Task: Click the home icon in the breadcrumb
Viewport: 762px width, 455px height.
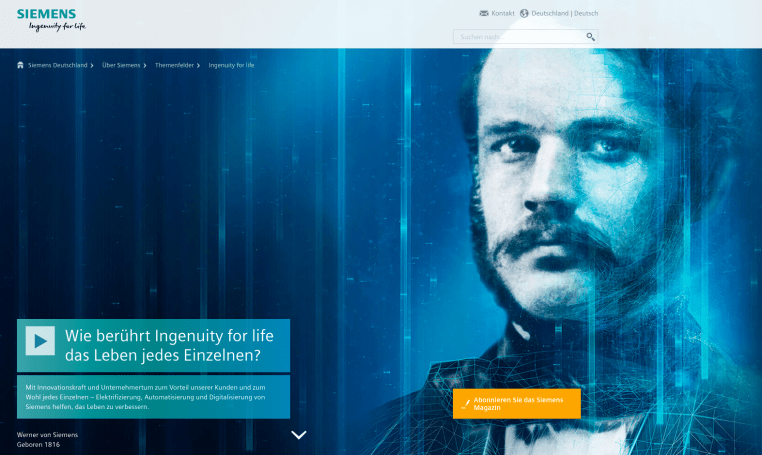Action: [x=21, y=65]
